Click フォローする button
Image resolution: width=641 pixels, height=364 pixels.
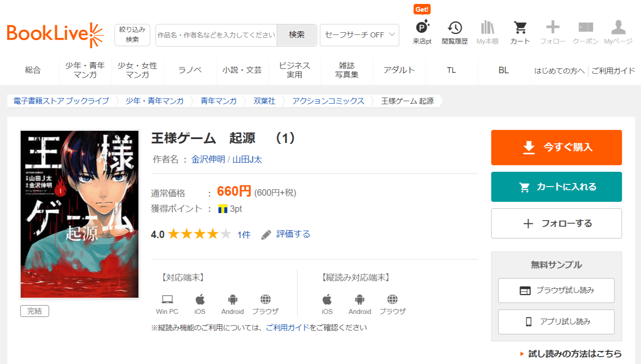pyautogui.click(x=556, y=223)
